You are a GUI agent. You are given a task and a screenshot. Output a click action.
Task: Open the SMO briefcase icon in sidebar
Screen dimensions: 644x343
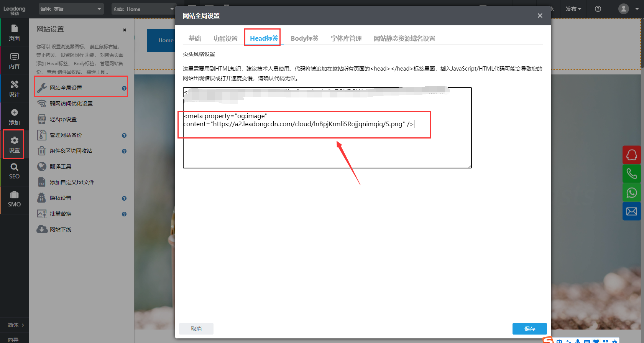[x=14, y=199]
